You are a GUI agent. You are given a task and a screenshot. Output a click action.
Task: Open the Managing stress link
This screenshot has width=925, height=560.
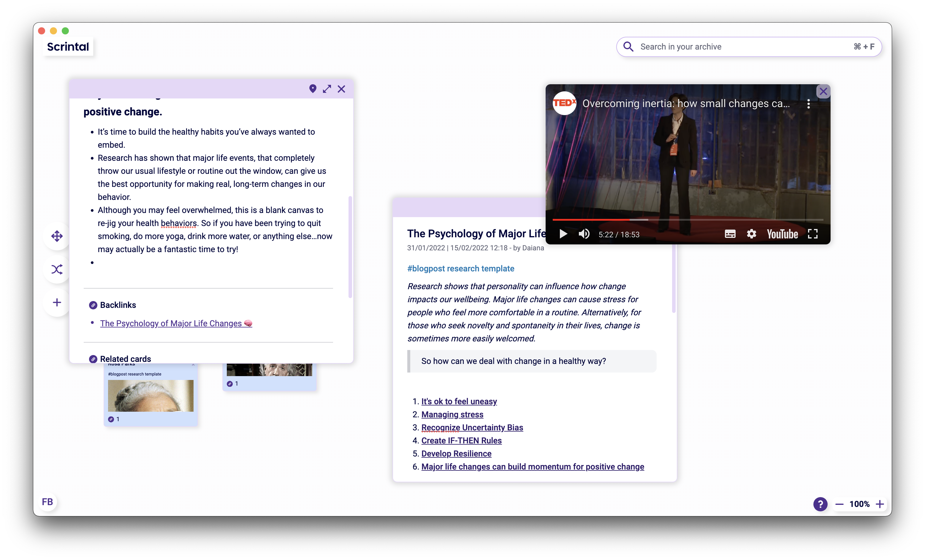tap(452, 414)
